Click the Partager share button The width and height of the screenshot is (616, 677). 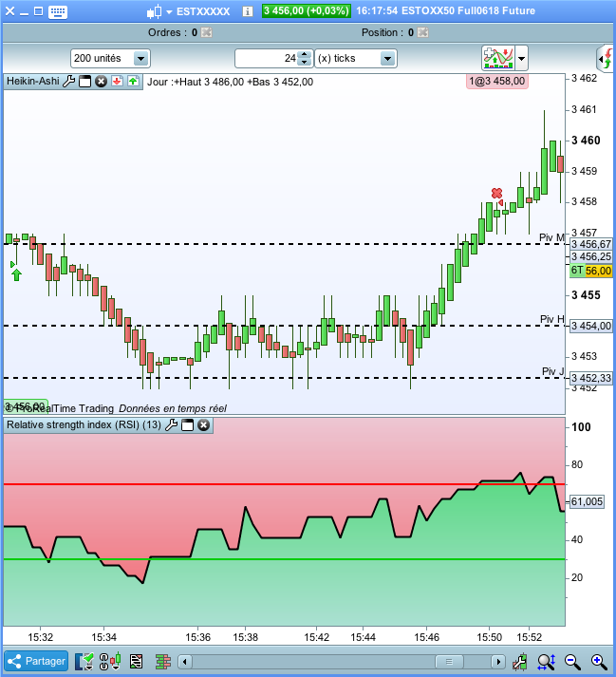point(36,661)
